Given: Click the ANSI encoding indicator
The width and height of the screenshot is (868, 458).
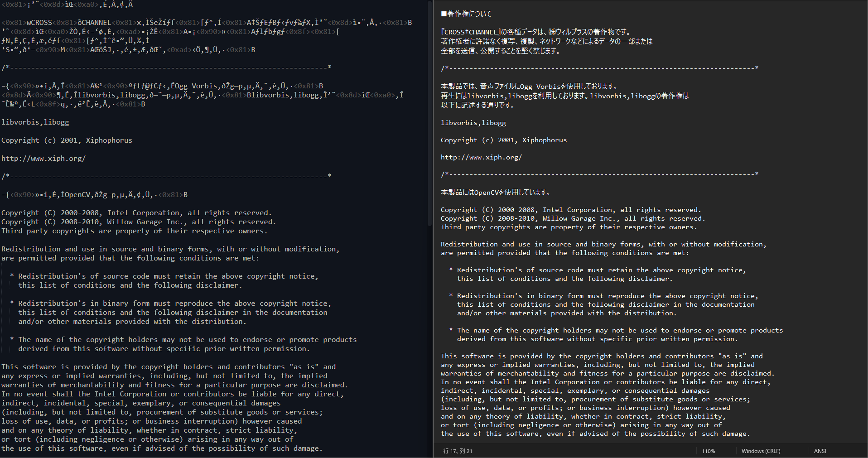Looking at the screenshot, I should [820, 451].
